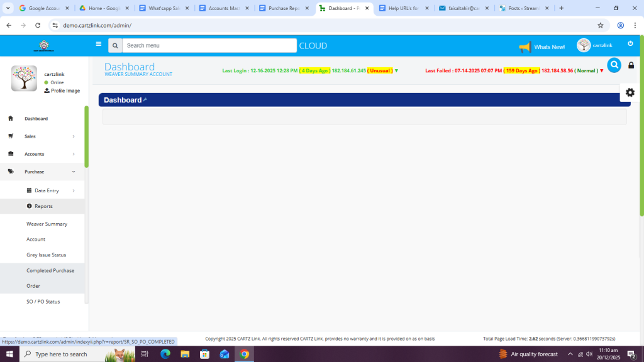Toggle the hamburger sidebar menu icon
Screen dimensions: 644x362
coord(98,45)
